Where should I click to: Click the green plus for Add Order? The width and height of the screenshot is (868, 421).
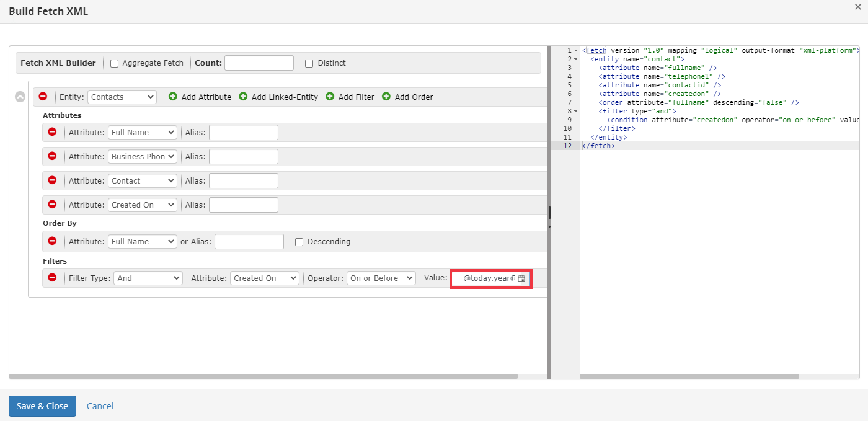[x=386, y=97]
